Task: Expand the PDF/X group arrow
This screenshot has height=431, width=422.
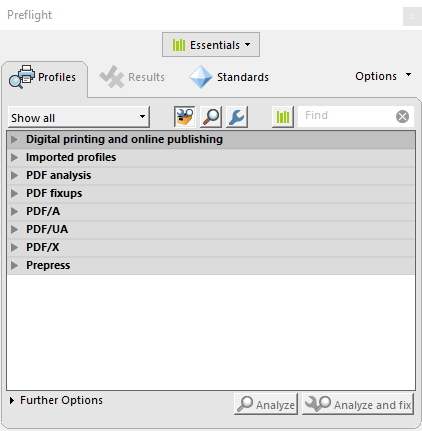Action: pos(14,247)
